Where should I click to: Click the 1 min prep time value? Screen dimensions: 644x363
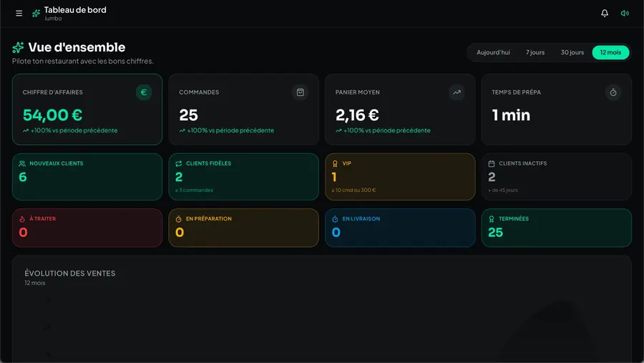(511, 115)
